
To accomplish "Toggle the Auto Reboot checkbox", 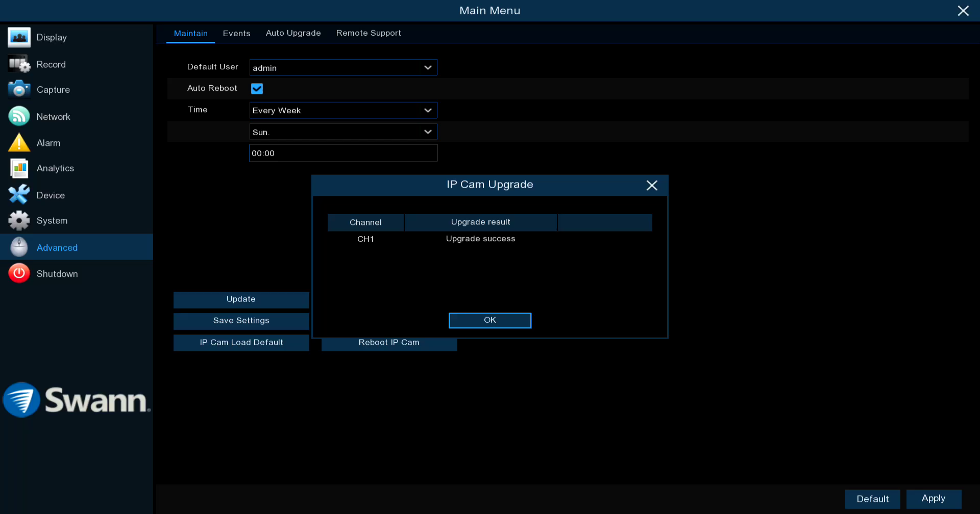I will [x=257, y=89].
